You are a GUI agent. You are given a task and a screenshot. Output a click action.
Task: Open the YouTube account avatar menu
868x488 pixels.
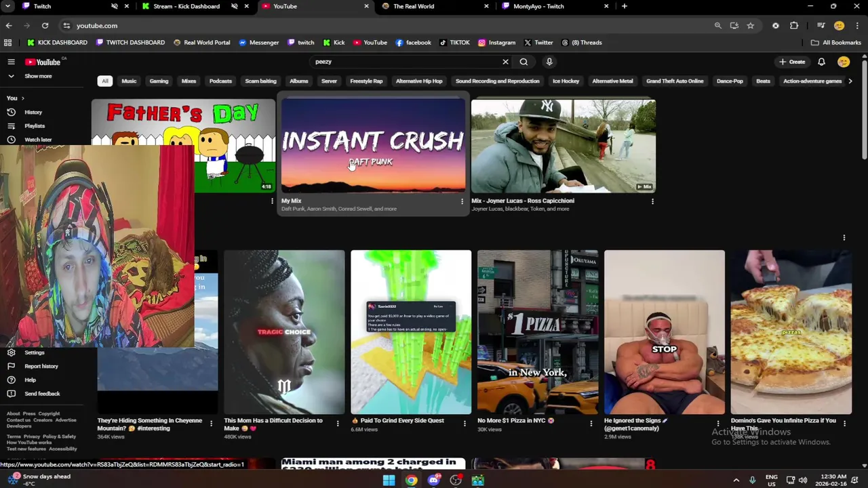pos(844,62)
